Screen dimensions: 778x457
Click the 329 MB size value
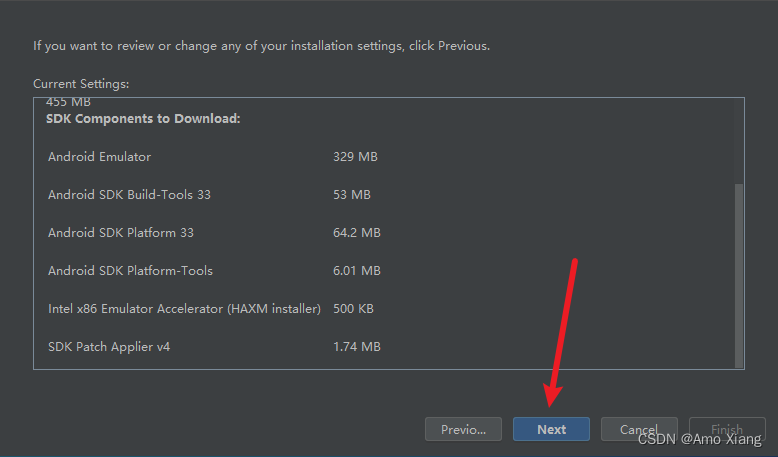click(355, 157)
